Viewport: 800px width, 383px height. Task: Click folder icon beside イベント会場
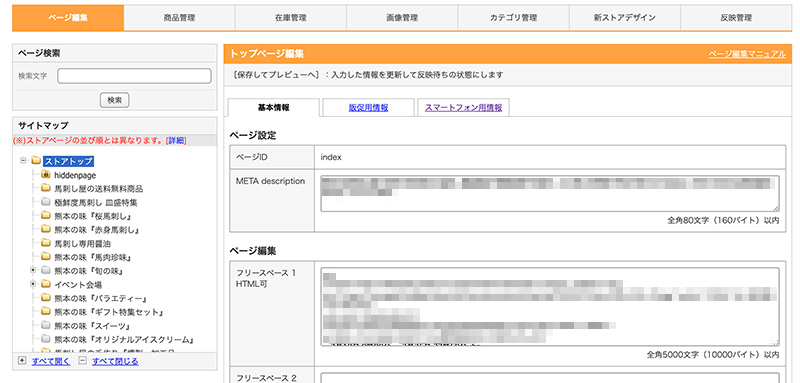pyautogui.click(x=45, y=284)
